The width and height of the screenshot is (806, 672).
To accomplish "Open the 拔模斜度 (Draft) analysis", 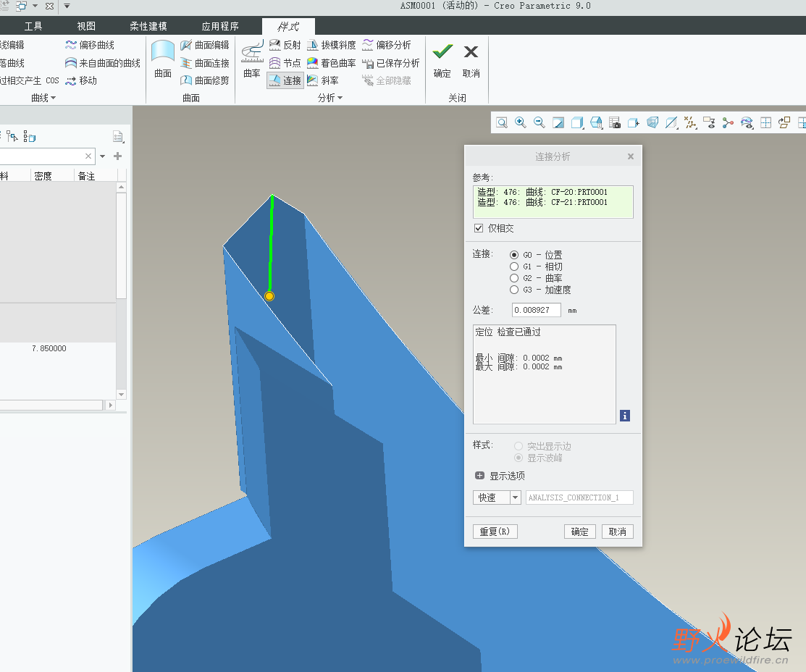I will (x=332, y=45).
